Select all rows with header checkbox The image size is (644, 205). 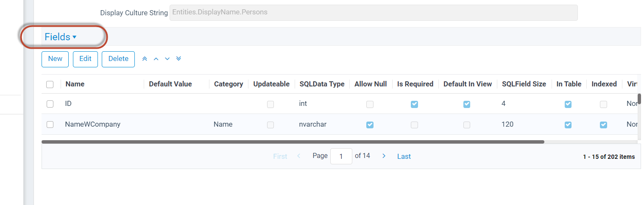click(50, 84)
